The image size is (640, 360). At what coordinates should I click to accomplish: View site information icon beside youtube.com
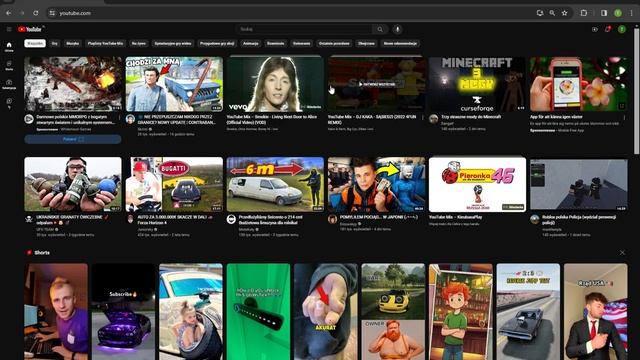point(52,13)
